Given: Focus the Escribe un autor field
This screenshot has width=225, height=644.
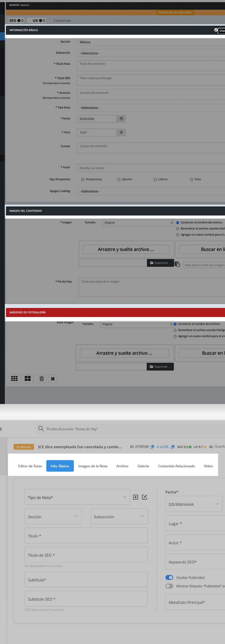Looking at the screenshot, I should pyautogui.click(x=151, y=168).
